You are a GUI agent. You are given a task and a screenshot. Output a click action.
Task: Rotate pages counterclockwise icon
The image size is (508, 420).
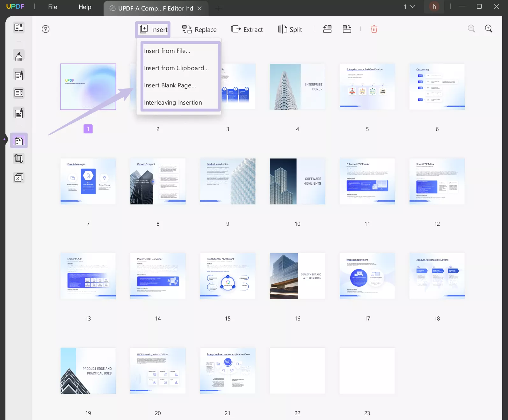(x=327, y=29)
